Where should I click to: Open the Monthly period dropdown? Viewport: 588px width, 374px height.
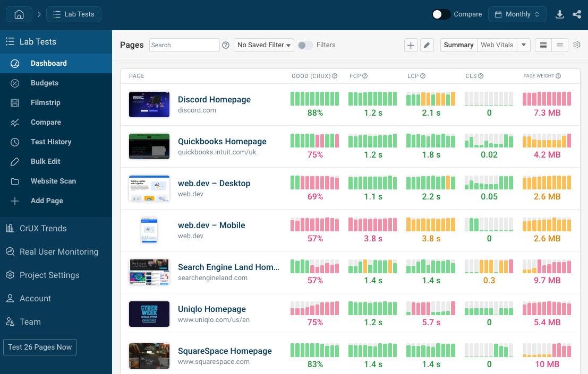pos(517,14)
